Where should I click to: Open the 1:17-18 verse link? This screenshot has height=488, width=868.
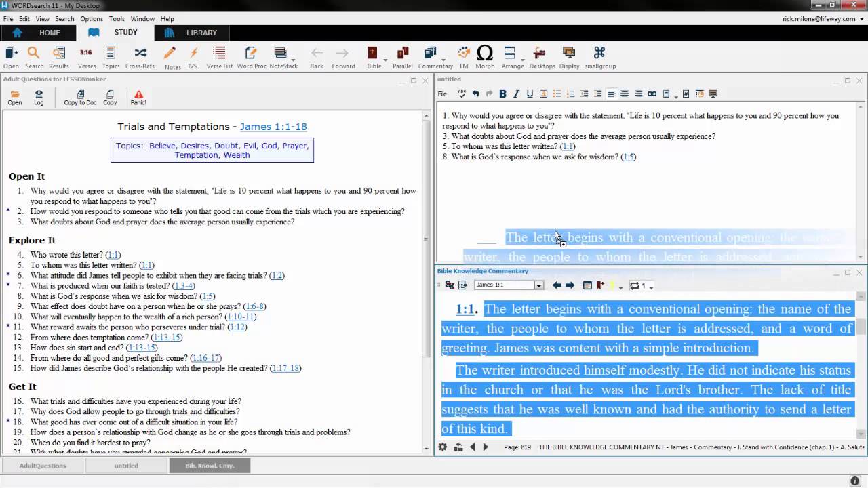(285, 368)
